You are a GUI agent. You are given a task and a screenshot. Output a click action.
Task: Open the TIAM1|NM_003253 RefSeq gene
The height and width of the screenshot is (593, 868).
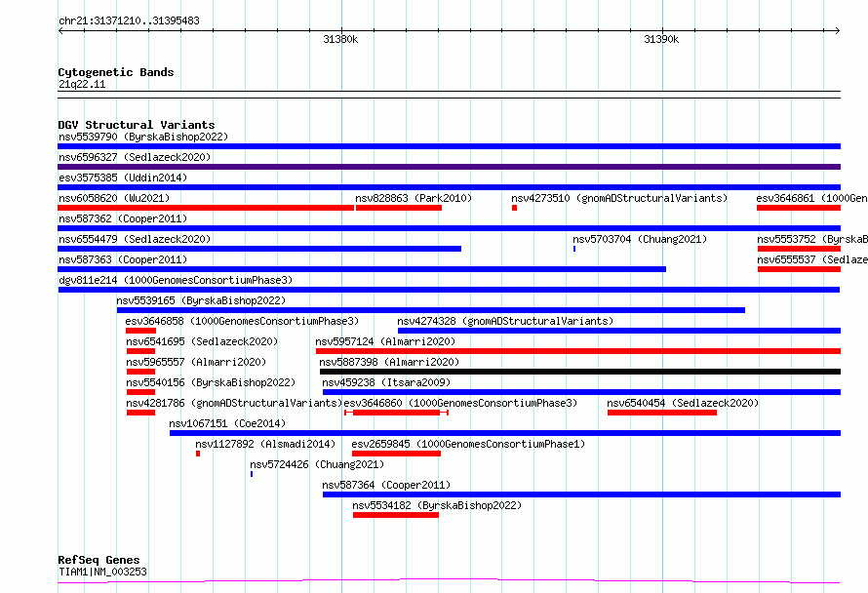pos(449,581)
